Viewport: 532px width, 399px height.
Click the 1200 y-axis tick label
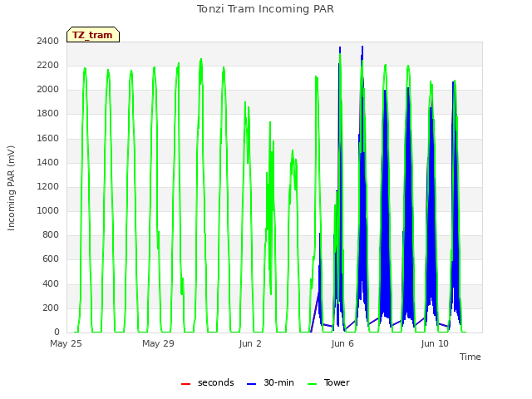pos(48,186)
